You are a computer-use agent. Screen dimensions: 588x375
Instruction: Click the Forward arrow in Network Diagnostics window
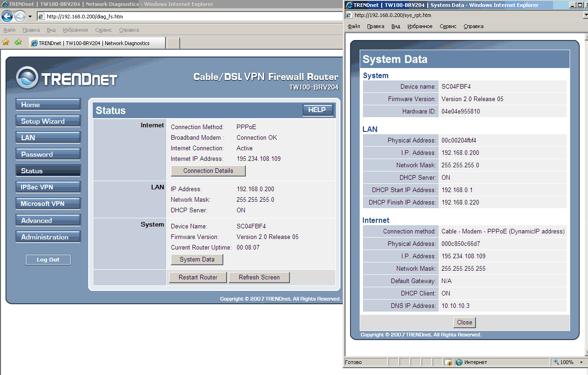tap(20, 17)
